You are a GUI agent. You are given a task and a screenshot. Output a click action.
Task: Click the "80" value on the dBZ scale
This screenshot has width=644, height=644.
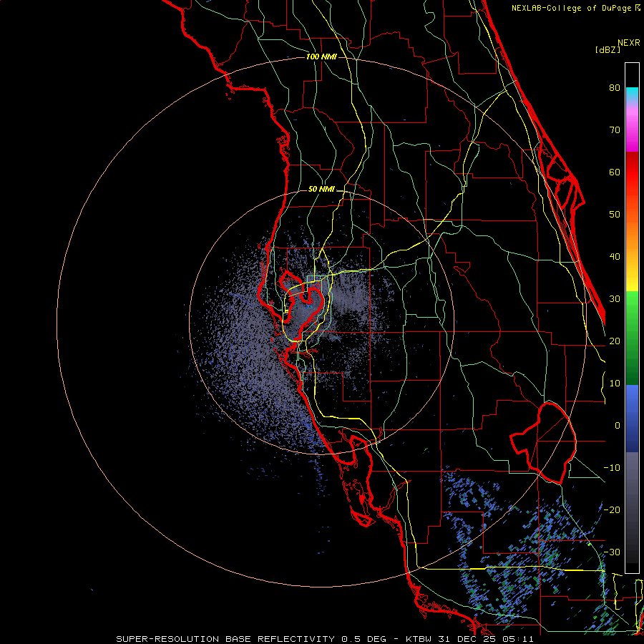(x=615, y=87)
